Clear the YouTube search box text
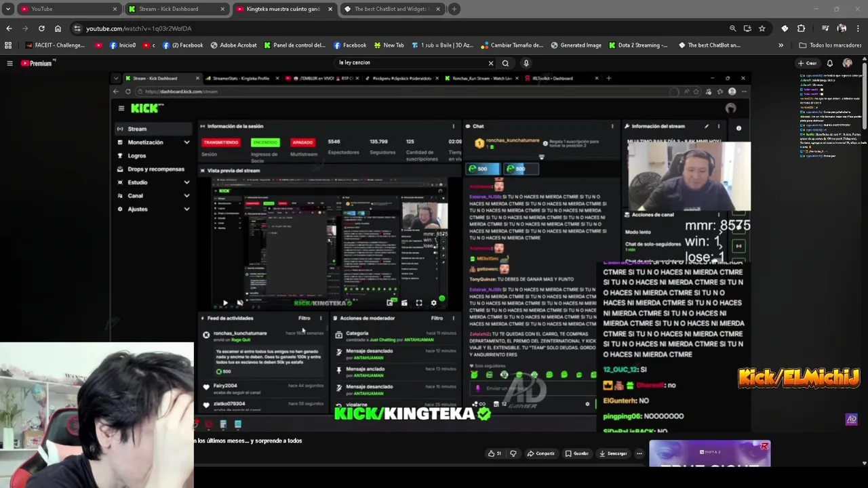The height and width of the screenshot is (488, 868). click(x=491, y=63)
